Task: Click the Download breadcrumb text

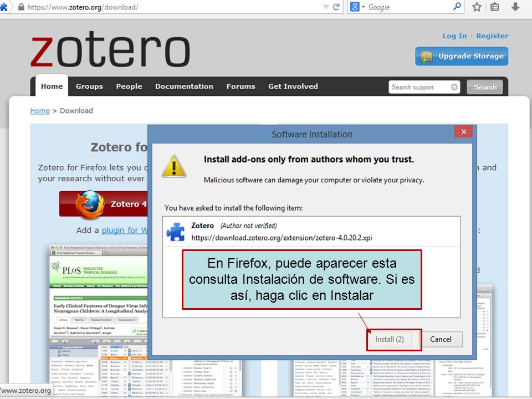Action: point(76,111)
